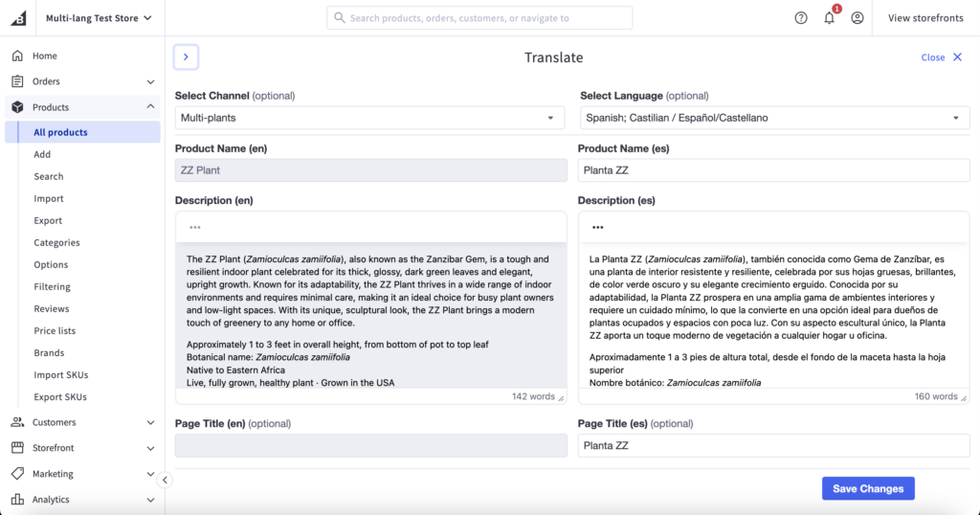Open the user account profile icon

click(857, 18)
